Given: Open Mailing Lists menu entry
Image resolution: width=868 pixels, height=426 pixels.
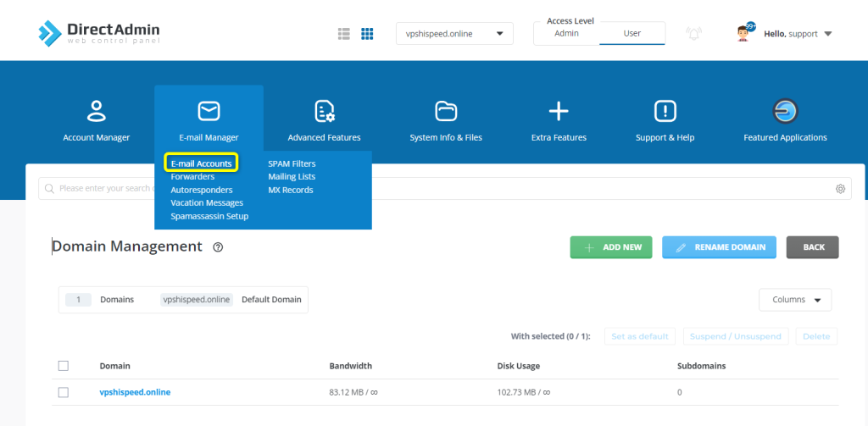Looking at the screenshot, I should pos(292,176).
